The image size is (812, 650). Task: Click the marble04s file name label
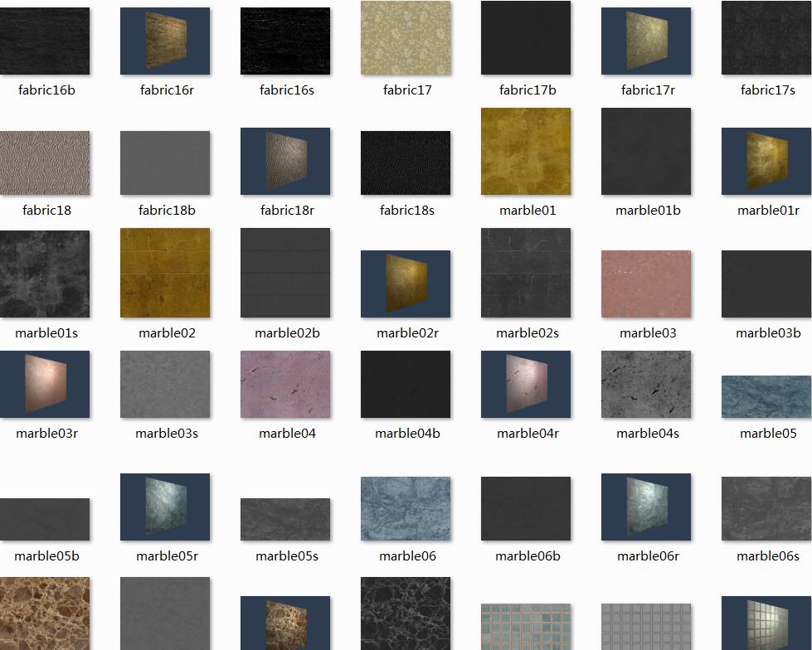647,433
